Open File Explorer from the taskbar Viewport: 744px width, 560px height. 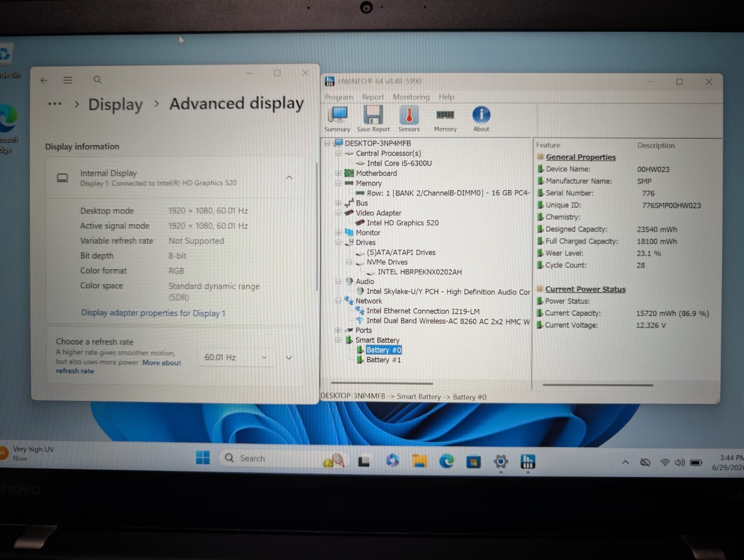(x=419, y=461)
